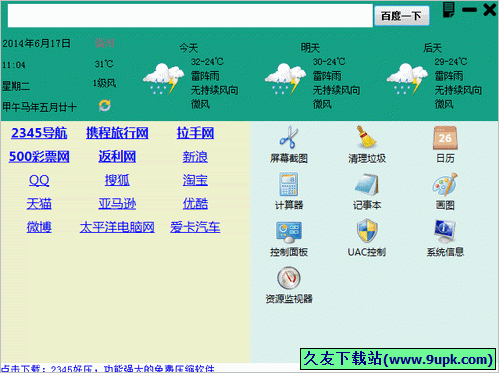This screenshot has width=499, height=373.
Task: Click the 2014年6月17日 date text
Action: [x=36, y=43]
